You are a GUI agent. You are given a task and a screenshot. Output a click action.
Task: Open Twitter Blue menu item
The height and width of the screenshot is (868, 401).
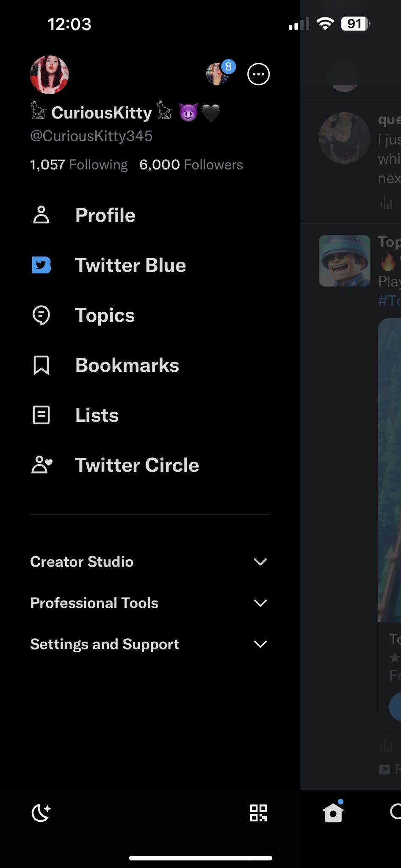[x=150, y=265]
